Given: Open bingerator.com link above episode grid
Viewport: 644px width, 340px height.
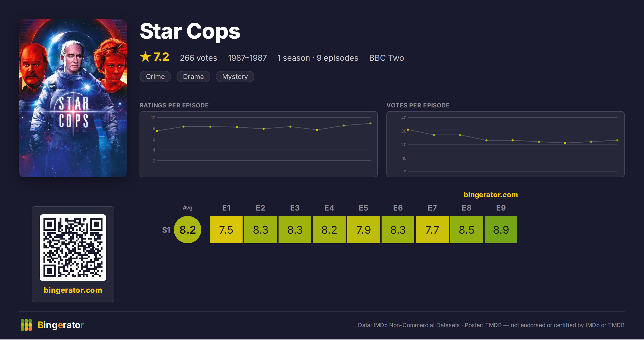Looking at the screenshot, I should (491, 195).
